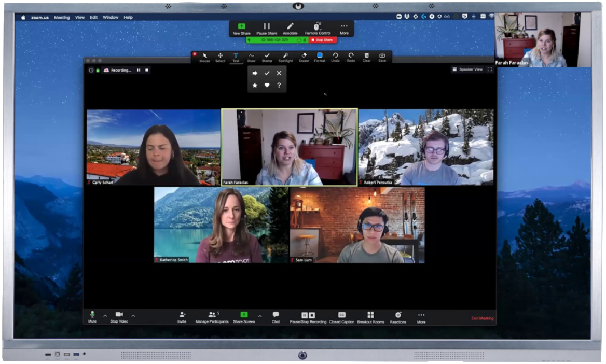Viewport: 606px width, 364px height.
Task: Choose the heart stamp
Action: (x=267, y=85)
